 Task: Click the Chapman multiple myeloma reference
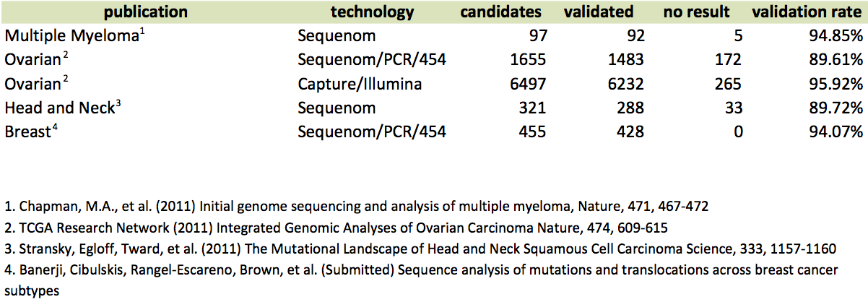point(355,206)
